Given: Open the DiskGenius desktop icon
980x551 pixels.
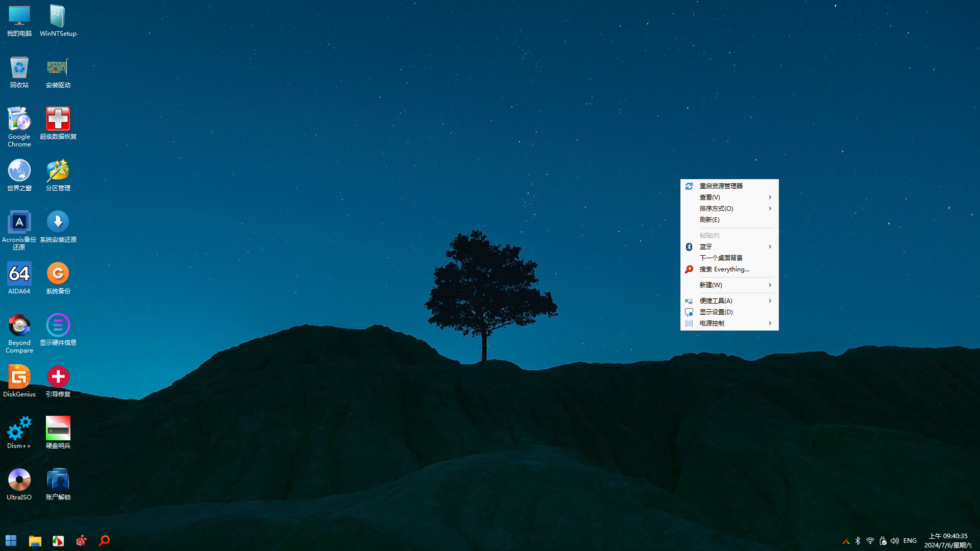Looking at the screenshot, I should [x=19, y=377].
